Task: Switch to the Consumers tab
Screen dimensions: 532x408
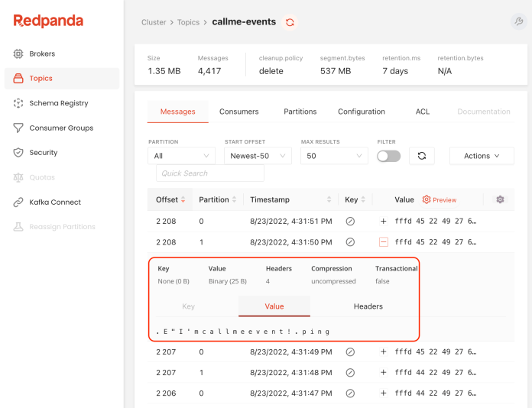Action: 238,112
